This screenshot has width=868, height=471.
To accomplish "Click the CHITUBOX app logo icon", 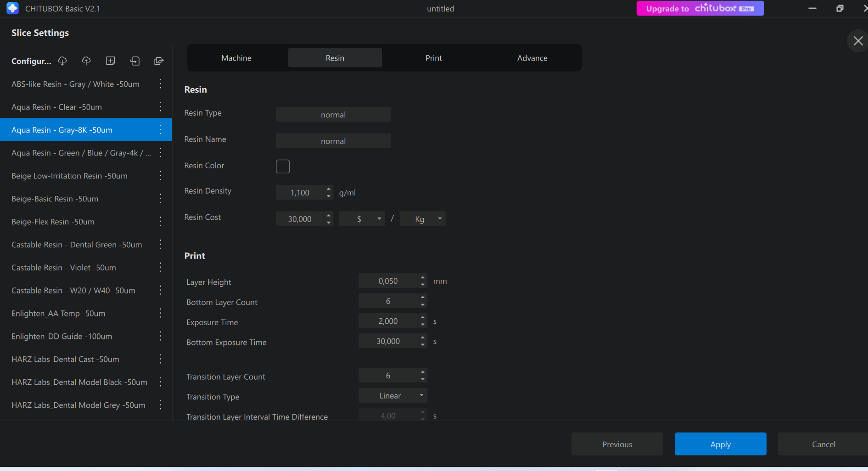I will tap(12, 8).
